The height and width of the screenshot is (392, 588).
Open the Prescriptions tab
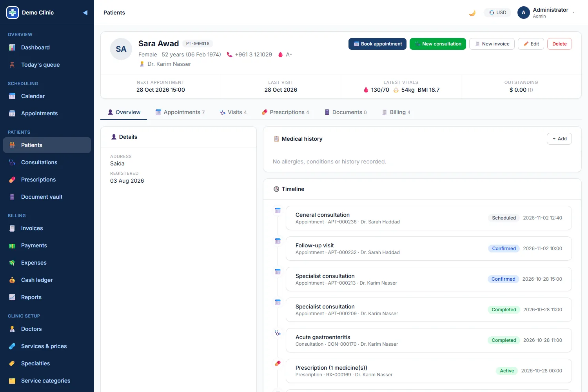[x=285, y=112]
